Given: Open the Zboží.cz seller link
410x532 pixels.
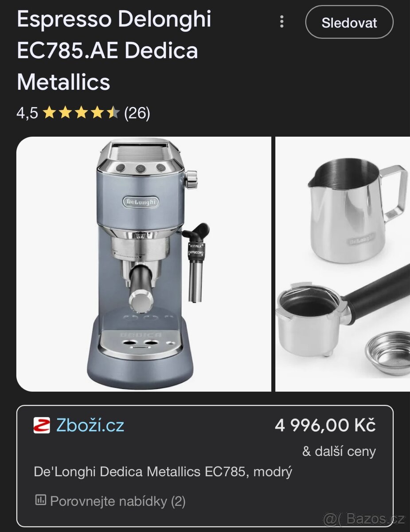Looking at the screenshot, I should point(90,426).
